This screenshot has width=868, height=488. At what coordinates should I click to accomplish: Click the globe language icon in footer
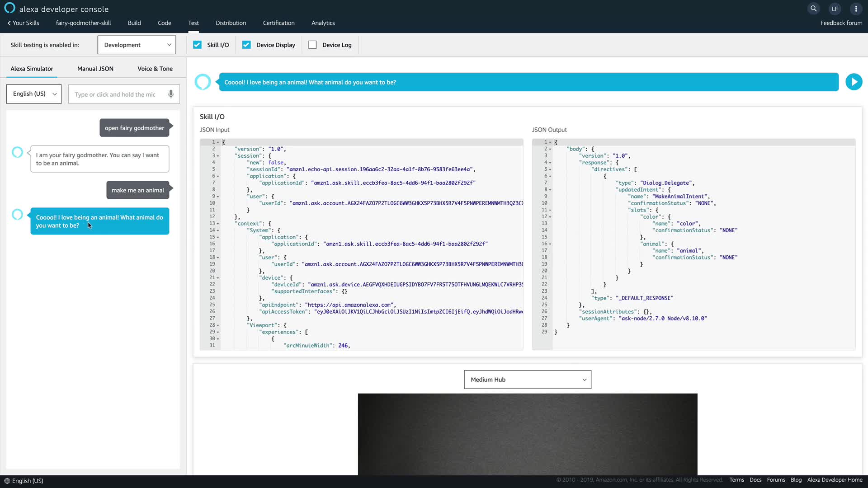coord(7,481)
